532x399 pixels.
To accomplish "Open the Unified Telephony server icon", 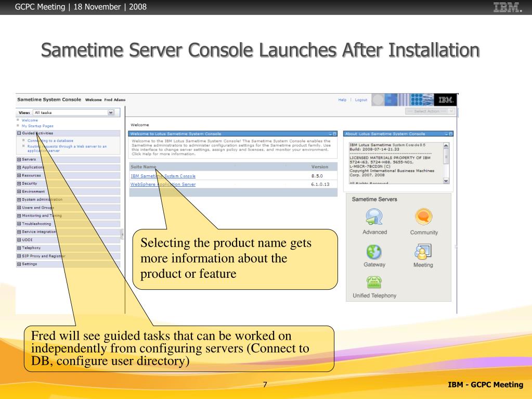I will 374,282.
